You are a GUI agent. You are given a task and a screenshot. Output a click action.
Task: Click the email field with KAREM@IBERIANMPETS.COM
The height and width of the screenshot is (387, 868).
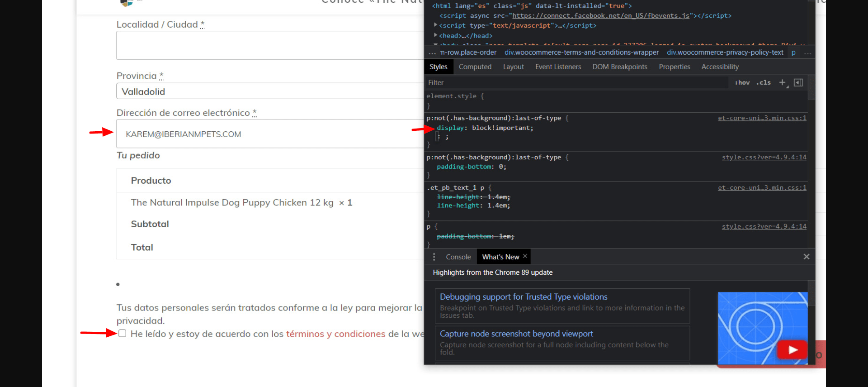[270, 134]
